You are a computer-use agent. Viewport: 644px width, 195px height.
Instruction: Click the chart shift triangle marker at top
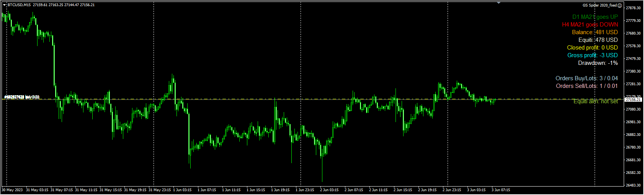(x=499, y=3)
